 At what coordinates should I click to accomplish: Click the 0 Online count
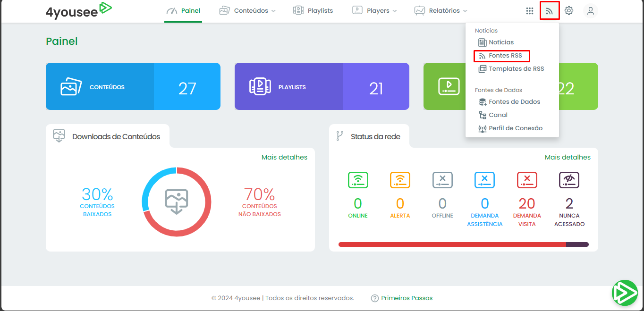click(x=358, y=203)
